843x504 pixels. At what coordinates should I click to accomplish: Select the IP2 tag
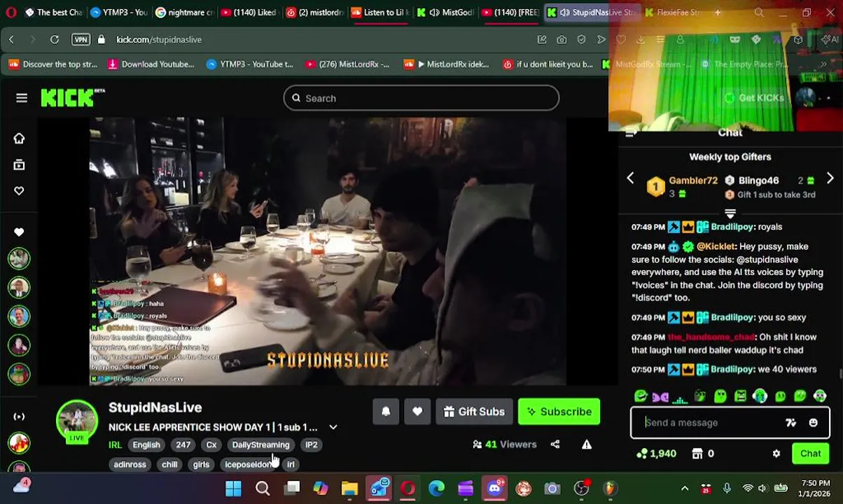[x=312, y=444]
